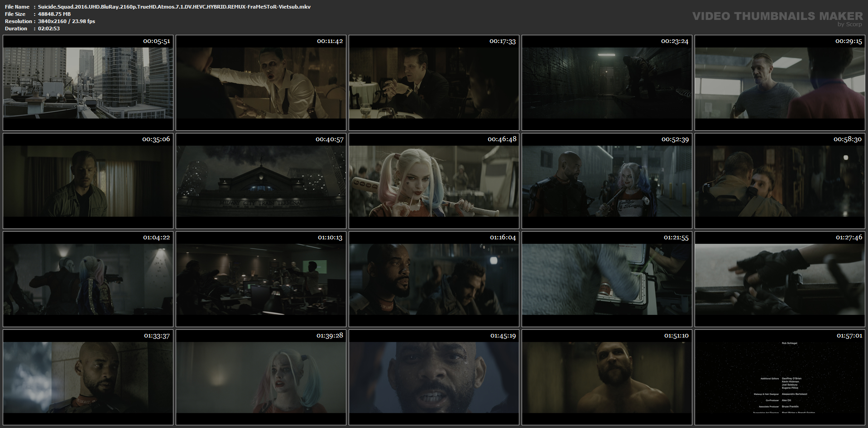
Task: Open the thumbnail stamped 00:05:51
Action: (x=88, y=83)
